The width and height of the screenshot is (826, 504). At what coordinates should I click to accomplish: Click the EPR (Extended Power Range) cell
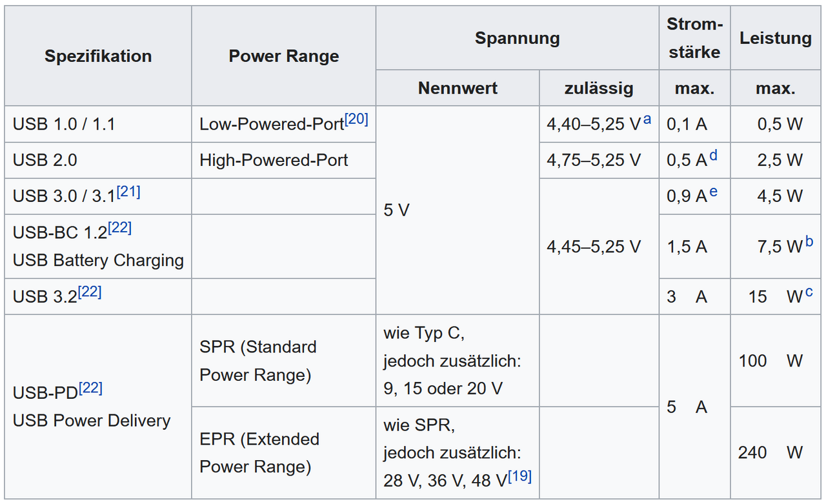point(284,452)
